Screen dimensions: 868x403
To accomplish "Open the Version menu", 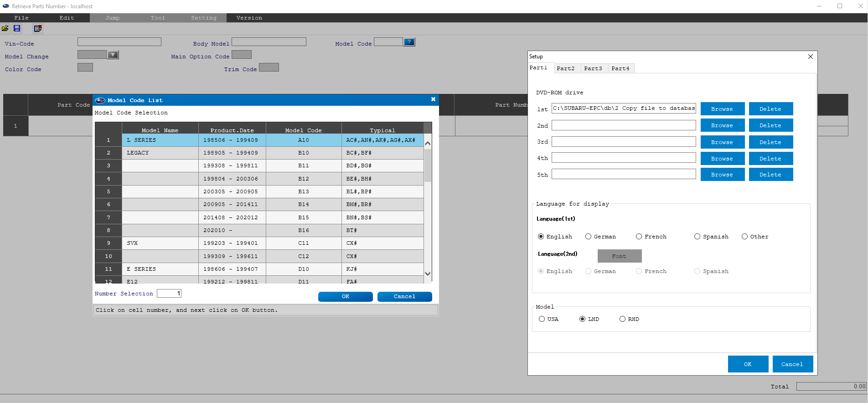I will pyautogui.click(x=249, y=18).
